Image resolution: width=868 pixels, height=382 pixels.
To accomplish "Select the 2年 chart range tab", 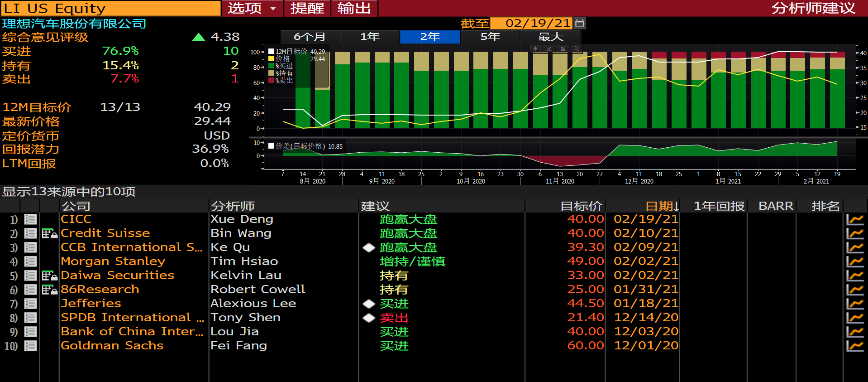I will point(430,37).
